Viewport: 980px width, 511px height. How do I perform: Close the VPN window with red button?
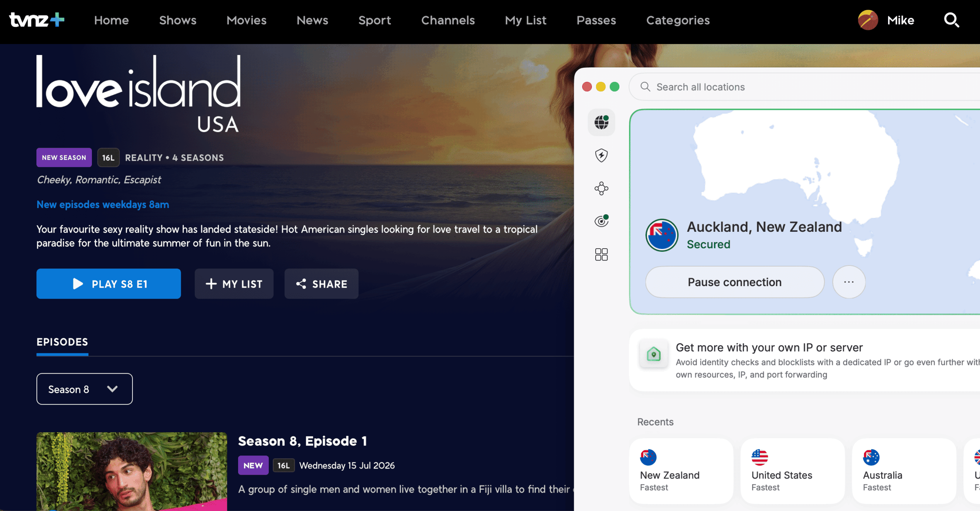587,87
